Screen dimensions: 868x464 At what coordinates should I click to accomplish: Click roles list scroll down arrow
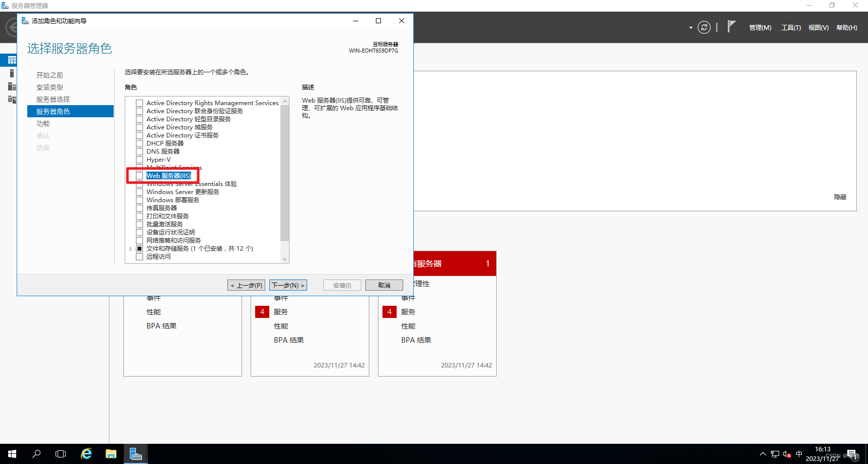pos(284,259)
